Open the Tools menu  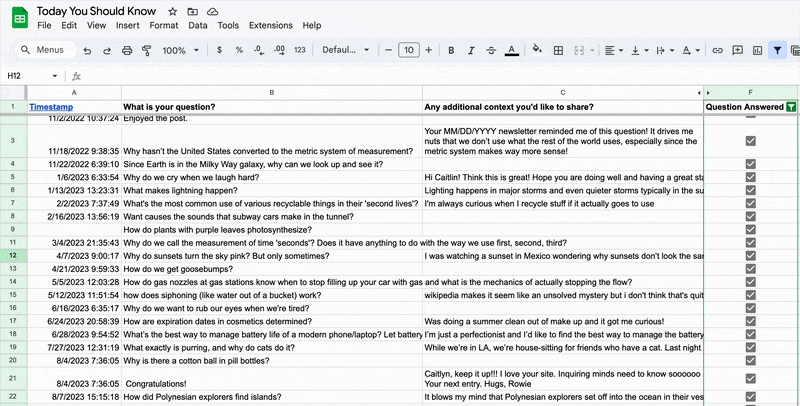228,25
